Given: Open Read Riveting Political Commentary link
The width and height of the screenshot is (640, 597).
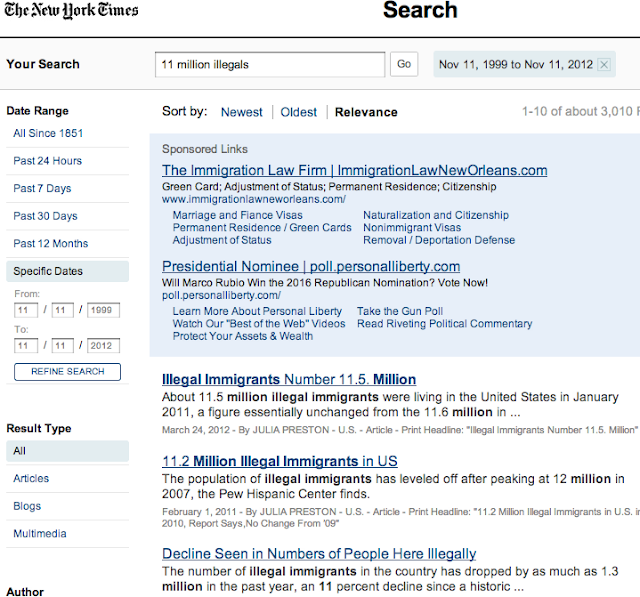Looking at the screenshot, I should pyautogui.click(x=444, y=324).
